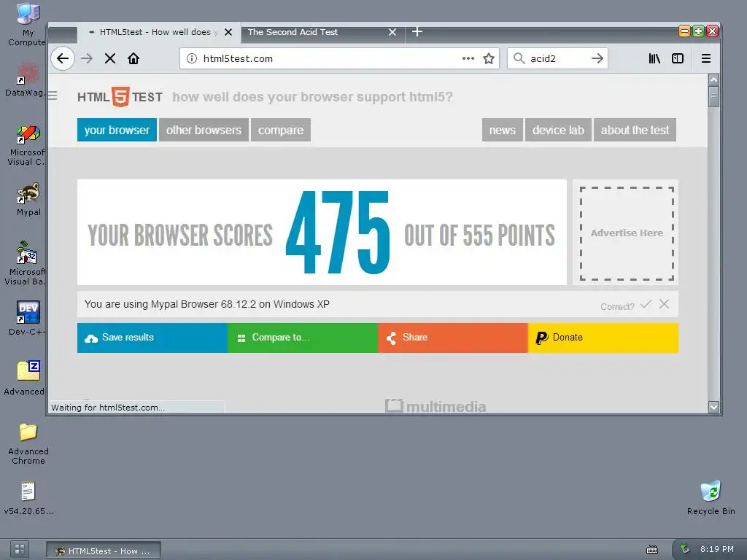Screen dimensions: 747x560
Task: Click the acid2 search field
Action: coord(557,58)
